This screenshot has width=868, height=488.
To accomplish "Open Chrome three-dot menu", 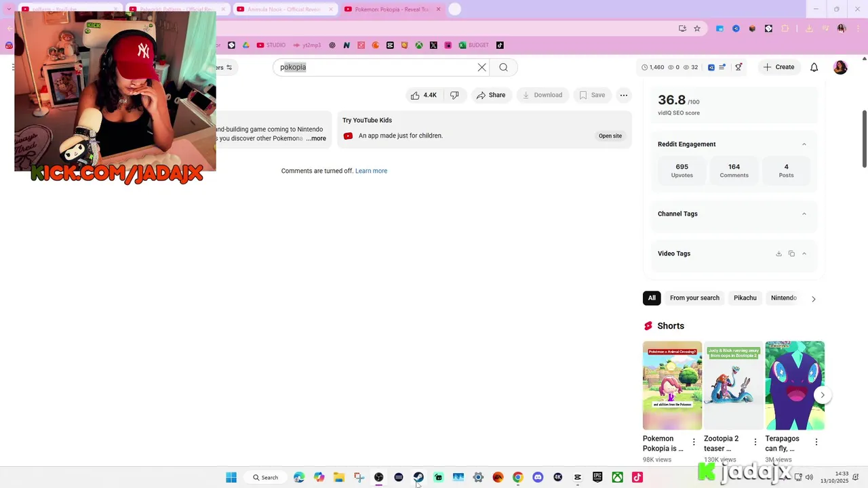I will pyautogui.click(x=856, y=28).
